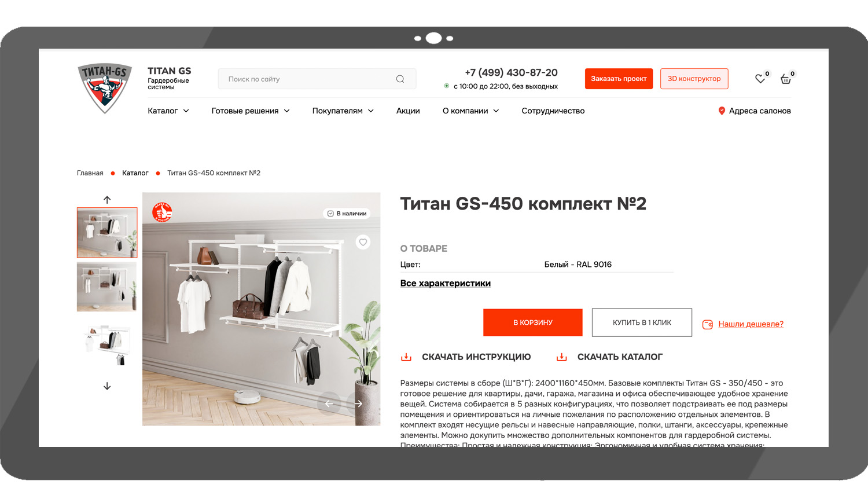This screenshot has width=868, height=488.
Task: Select the second product thumbnail
Action: pyautogui.click(x=107, y=287)
